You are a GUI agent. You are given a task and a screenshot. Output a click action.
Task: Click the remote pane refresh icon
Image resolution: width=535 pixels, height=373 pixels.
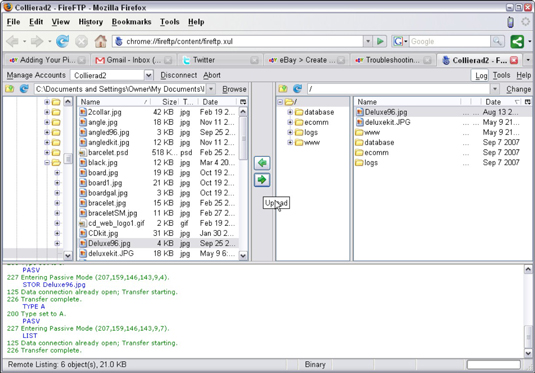[298, 89]
